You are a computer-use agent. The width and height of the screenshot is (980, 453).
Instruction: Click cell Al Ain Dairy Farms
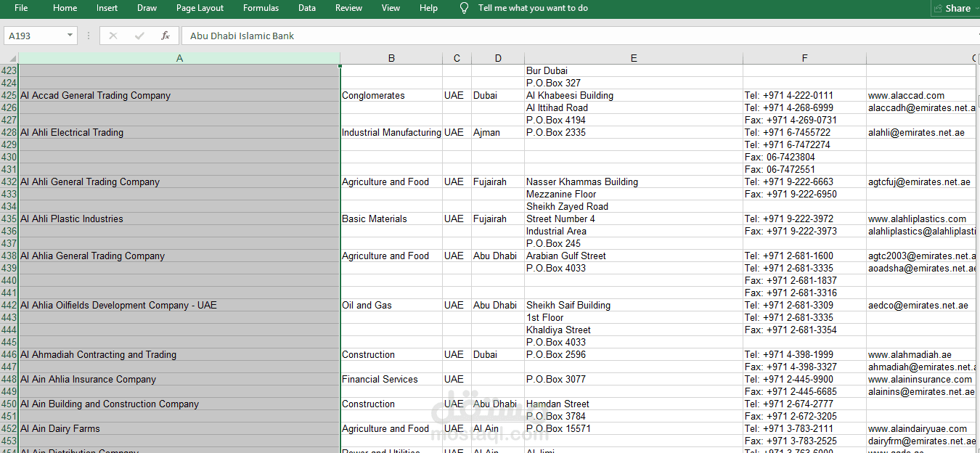pos(179,428)
